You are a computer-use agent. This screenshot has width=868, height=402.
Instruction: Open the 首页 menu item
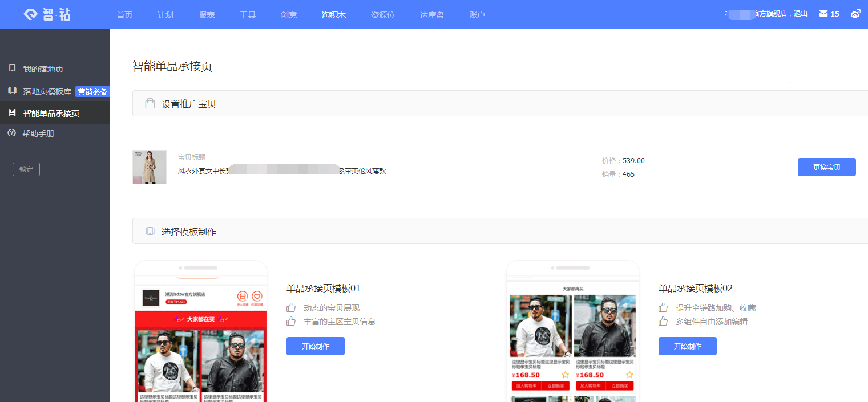pos(124,15)
